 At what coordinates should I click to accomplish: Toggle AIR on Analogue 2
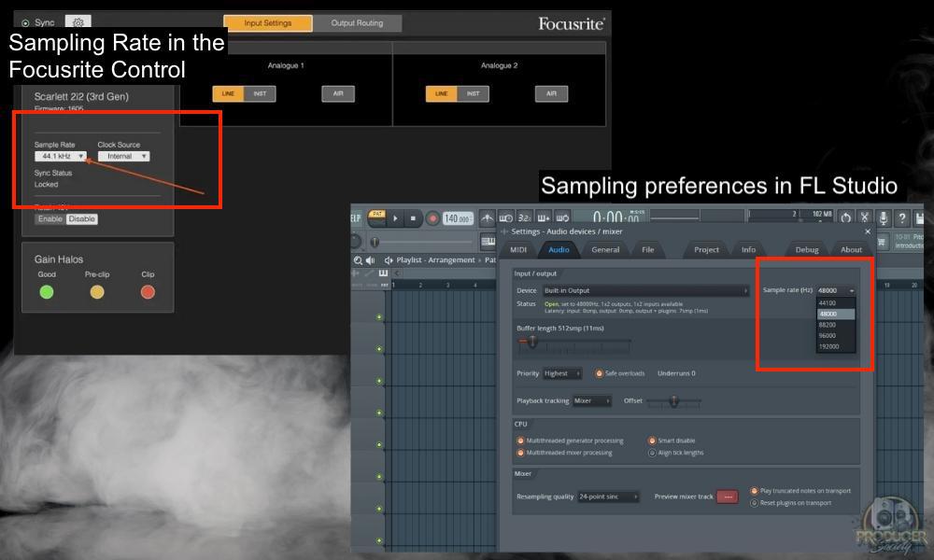pos(551,94)
